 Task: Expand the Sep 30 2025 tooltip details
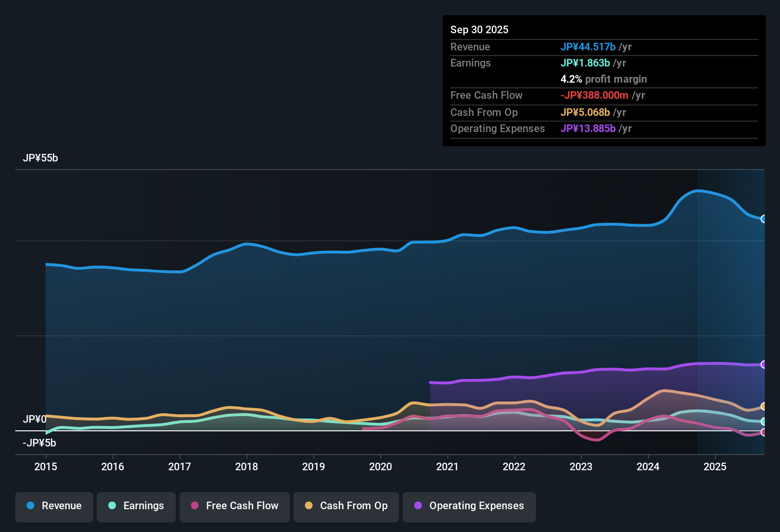coord(479,29)
